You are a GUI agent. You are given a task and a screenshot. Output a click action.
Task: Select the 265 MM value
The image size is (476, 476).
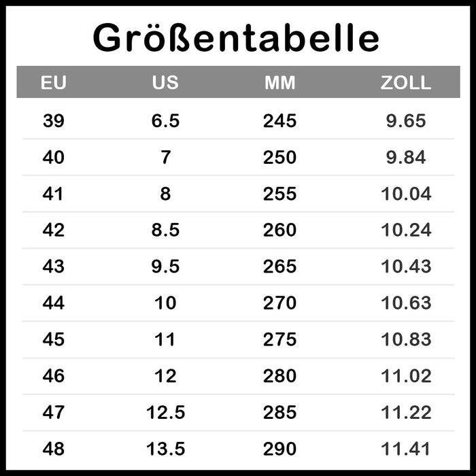279,267
